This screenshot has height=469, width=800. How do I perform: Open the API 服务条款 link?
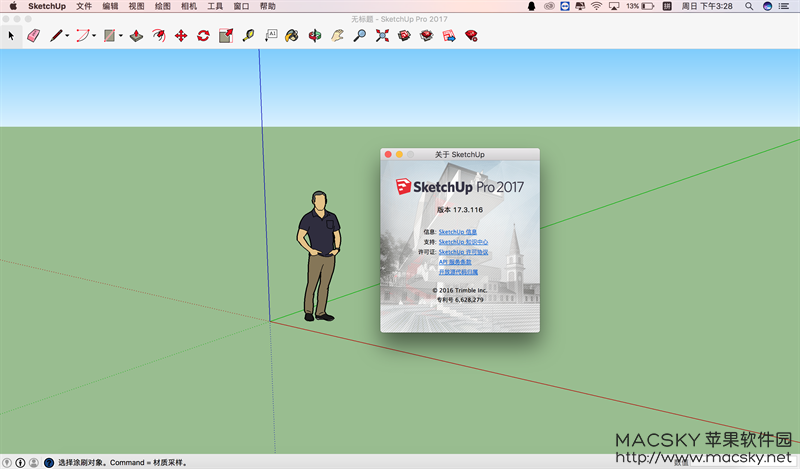(x=455, y=262)
